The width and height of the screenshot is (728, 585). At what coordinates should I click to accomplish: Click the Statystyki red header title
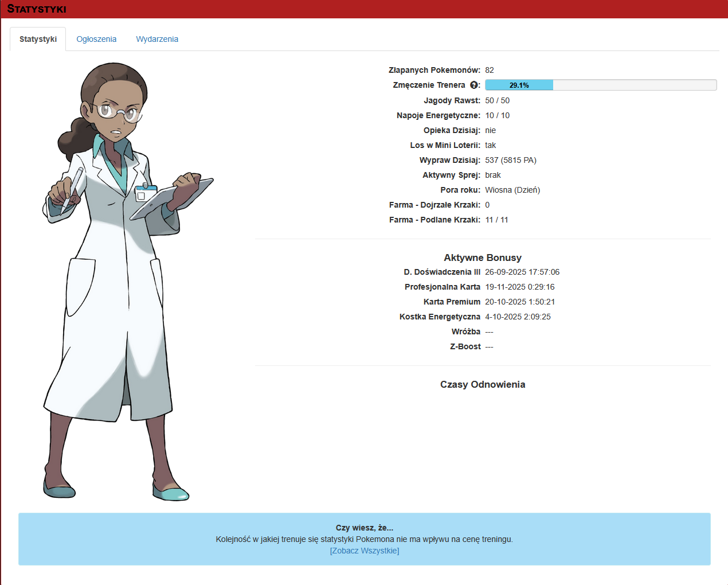click(x=37, y=9)
